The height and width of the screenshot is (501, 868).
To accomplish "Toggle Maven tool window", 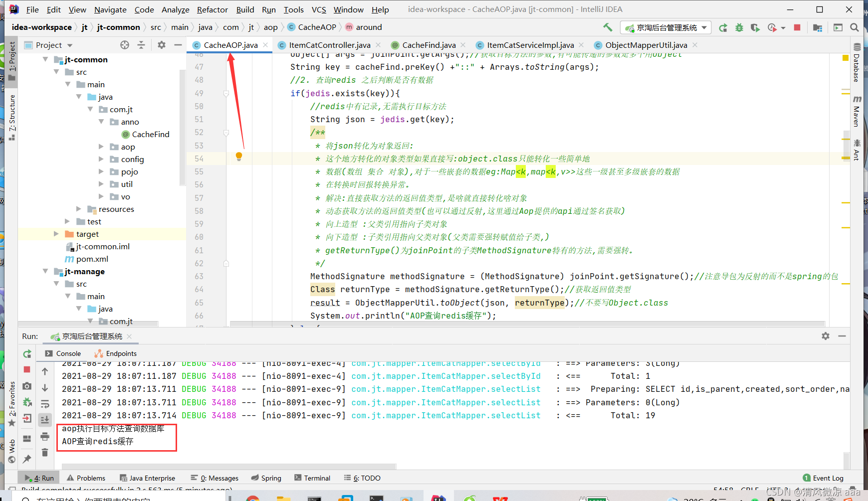I will pos(856,111).
